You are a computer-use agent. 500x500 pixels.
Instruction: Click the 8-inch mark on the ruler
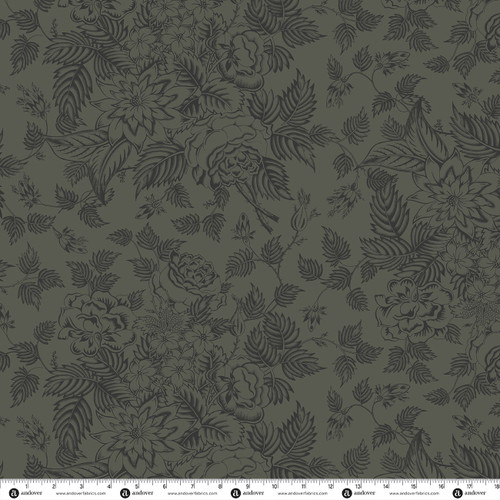(x=220, y=487)
